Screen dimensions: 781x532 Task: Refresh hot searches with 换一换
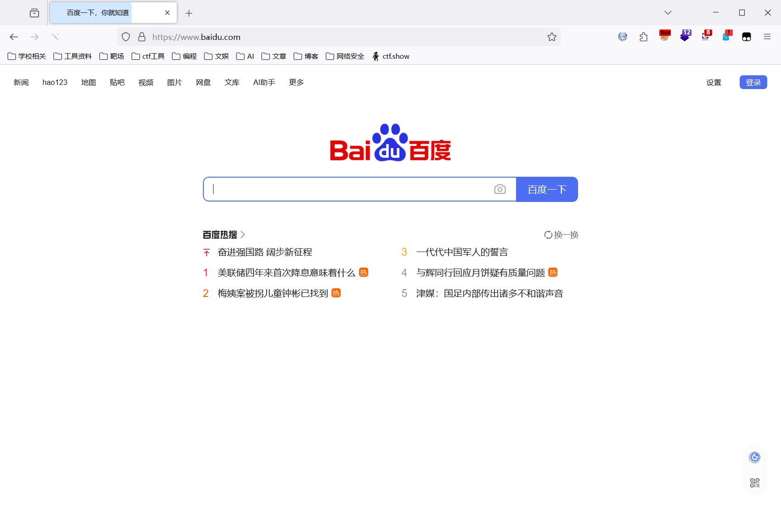(561, 235)
